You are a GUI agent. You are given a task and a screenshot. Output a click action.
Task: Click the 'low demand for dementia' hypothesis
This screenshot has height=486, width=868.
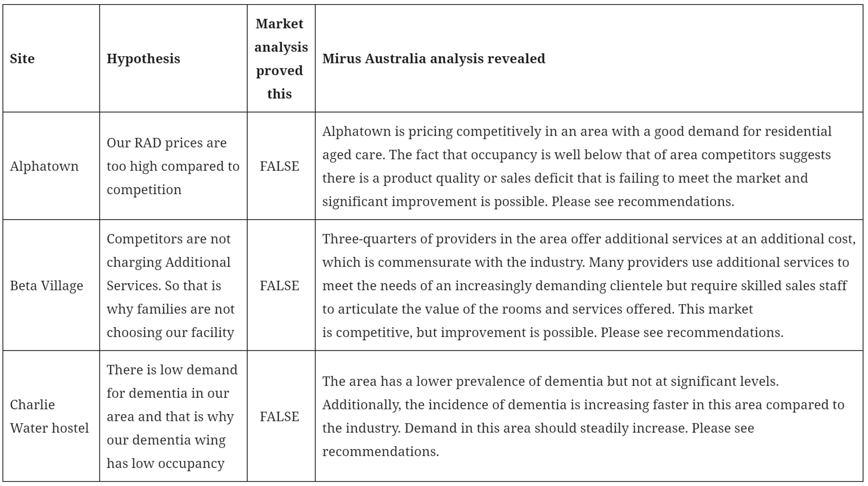(x=172, y=416)
